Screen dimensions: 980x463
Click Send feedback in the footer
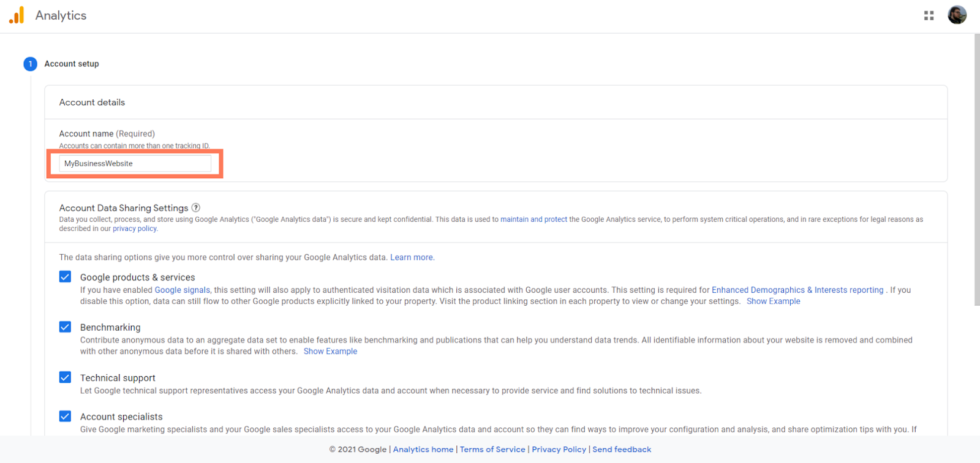click(x=622, y=450)
